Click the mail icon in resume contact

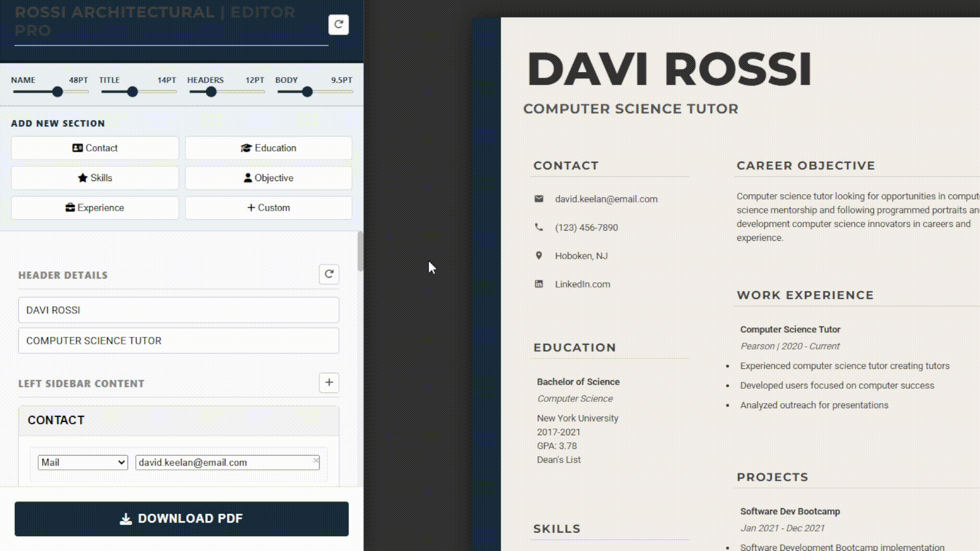pos(538,199)
